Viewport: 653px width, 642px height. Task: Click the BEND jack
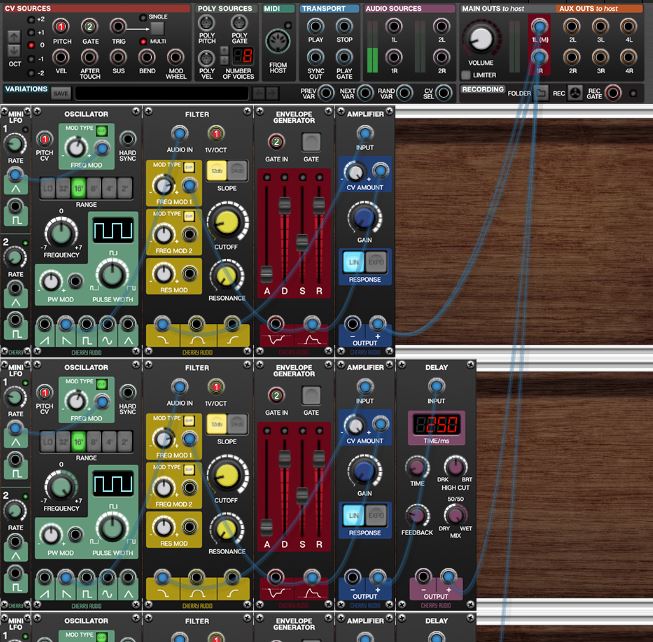tap(147, 57)
